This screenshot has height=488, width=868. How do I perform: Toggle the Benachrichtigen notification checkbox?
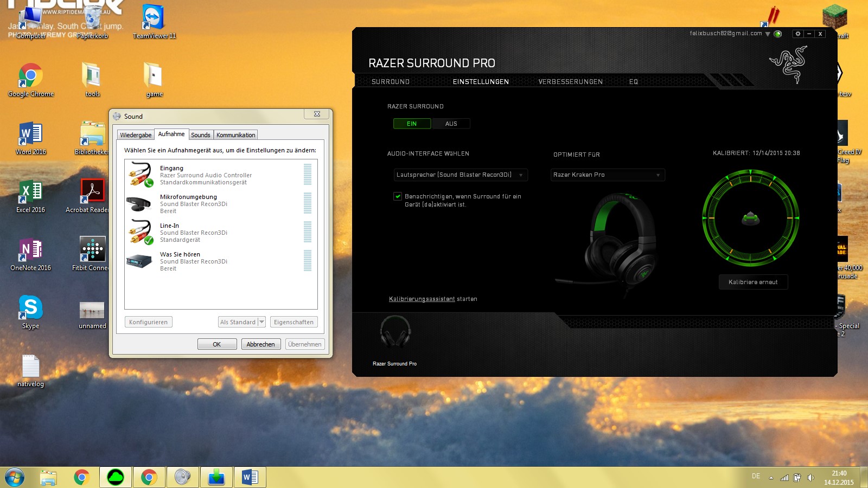pyautogui.click(x=398, y=196)
